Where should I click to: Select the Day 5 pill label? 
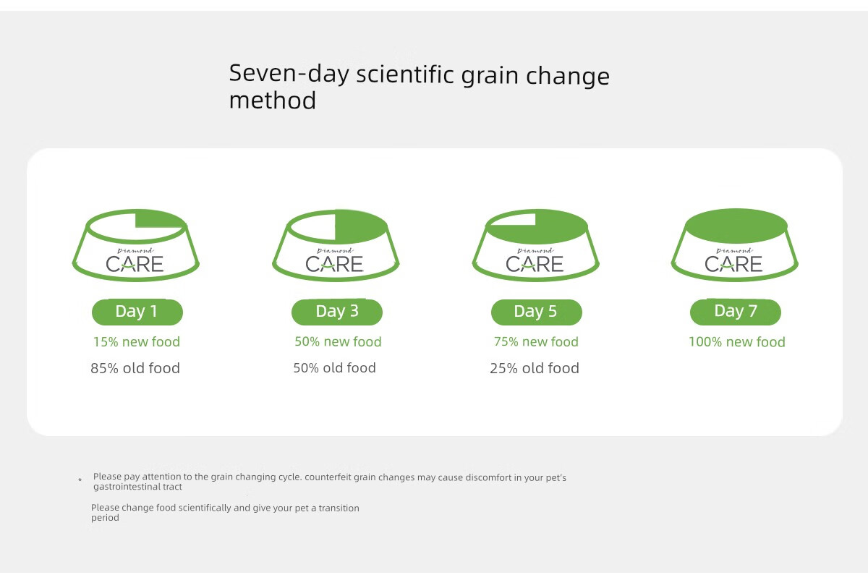[x=536, y=312]
